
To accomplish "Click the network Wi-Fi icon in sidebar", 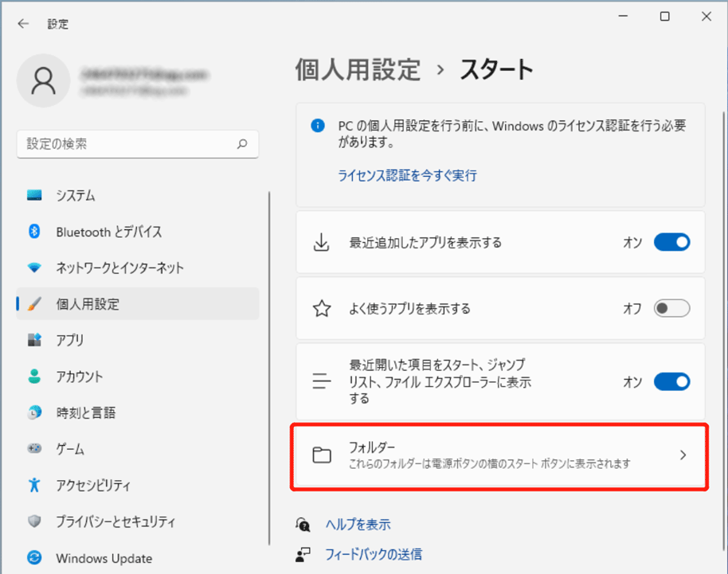I will pos(34,267).
